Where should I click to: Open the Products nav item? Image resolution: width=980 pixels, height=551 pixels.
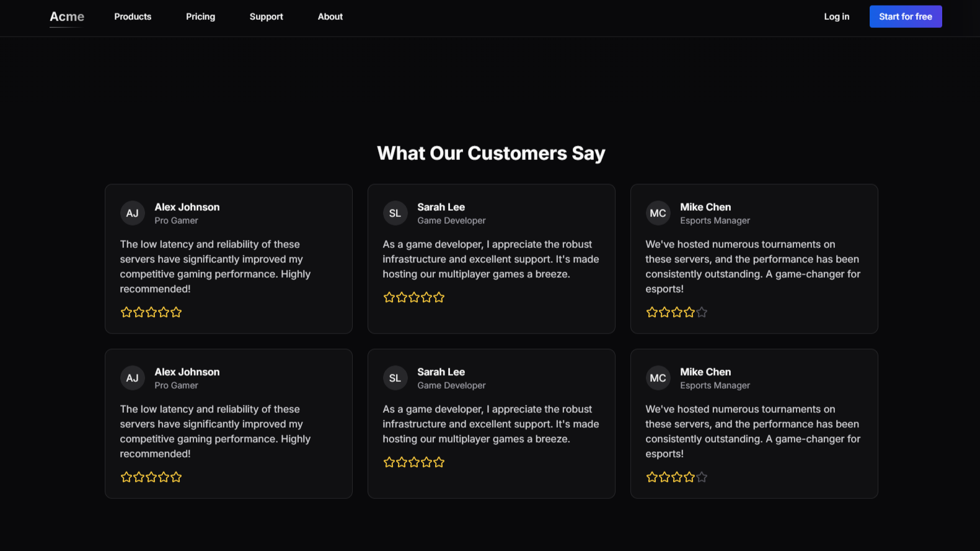pos(133,17)
